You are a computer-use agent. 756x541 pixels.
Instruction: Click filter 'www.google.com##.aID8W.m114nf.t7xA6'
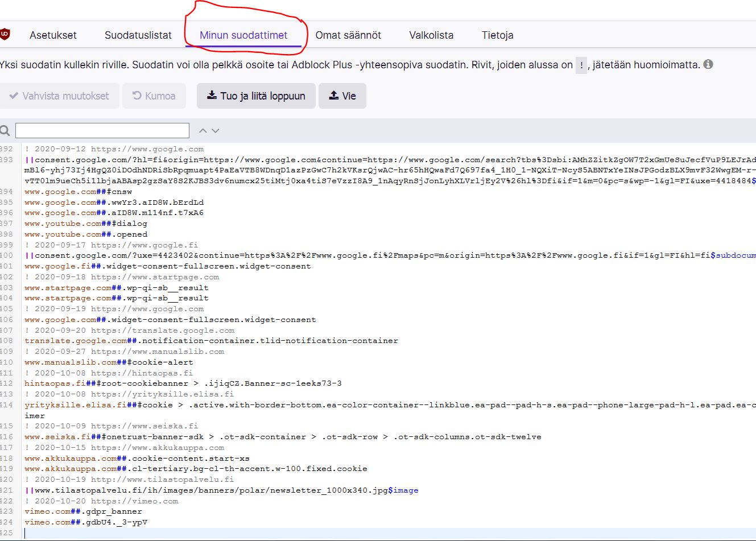[x=114, y=213]
